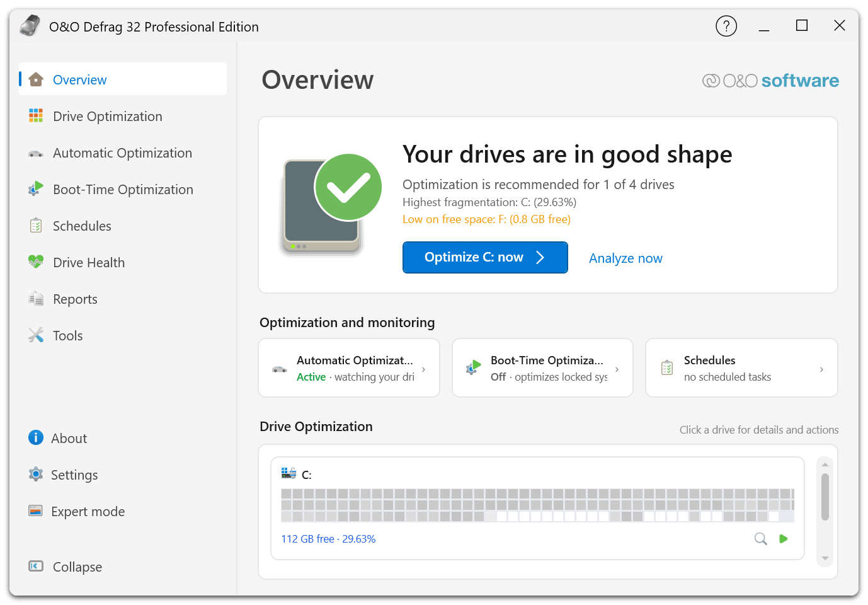The width and height of the screenshot is (868, 605).
Task: Click the drive with green checkmark image
Action: (331, 205)
